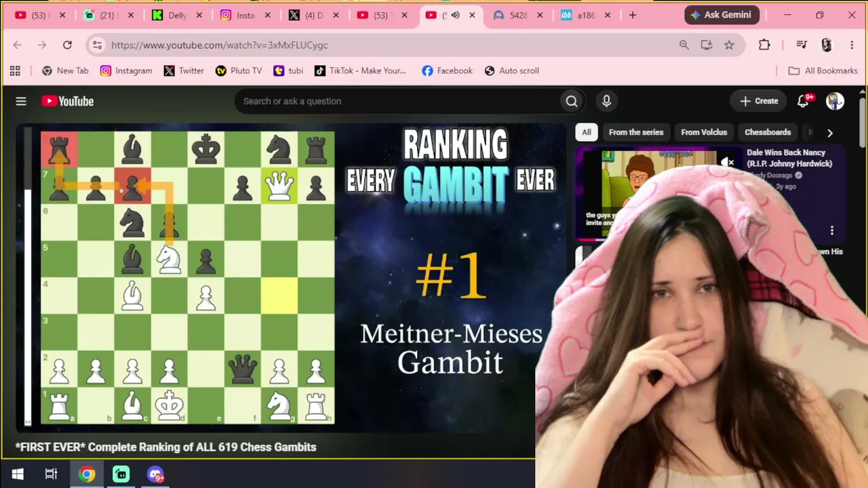Open the YouTube guide hamburger menu
868x488 pixels.
pos(21,101)
